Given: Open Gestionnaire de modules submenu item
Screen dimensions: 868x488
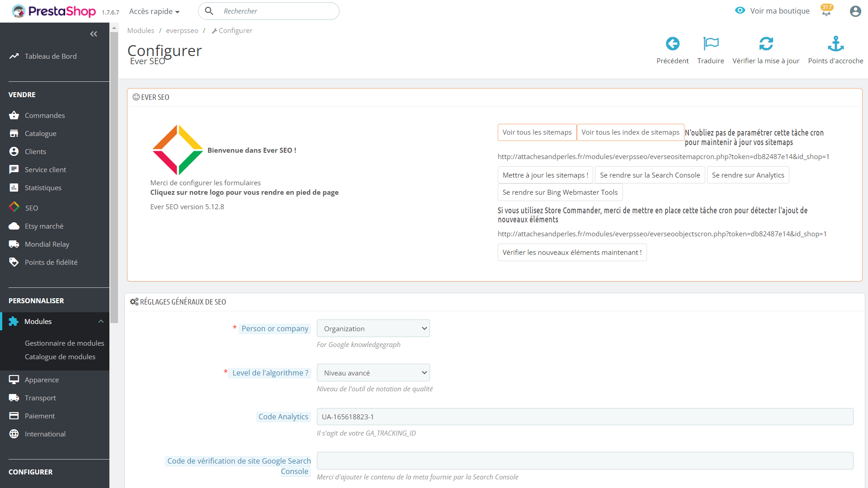Looking at the screenshot, I should point(64,343).
